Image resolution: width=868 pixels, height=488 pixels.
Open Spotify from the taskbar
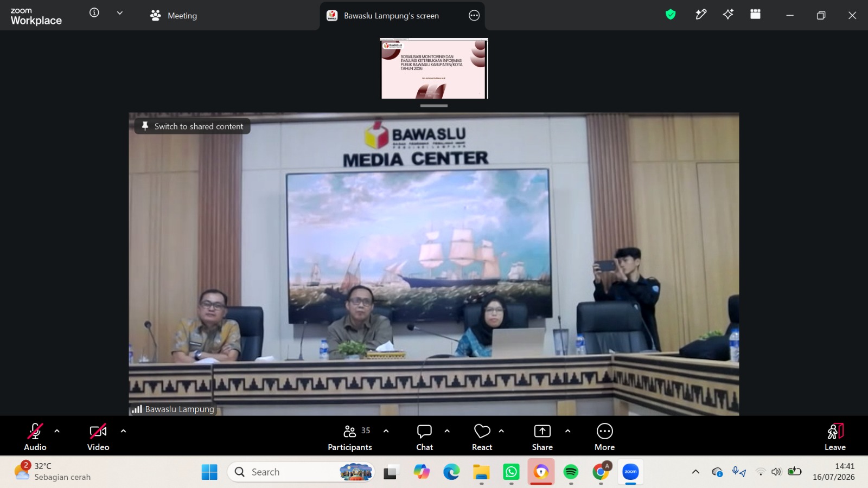(571, 472)
